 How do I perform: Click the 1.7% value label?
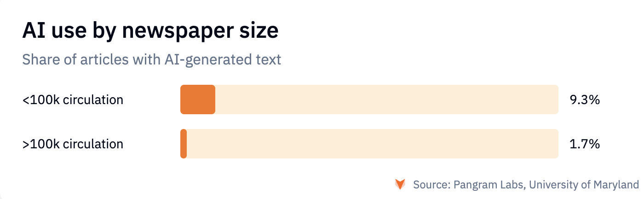click(585, 144)
